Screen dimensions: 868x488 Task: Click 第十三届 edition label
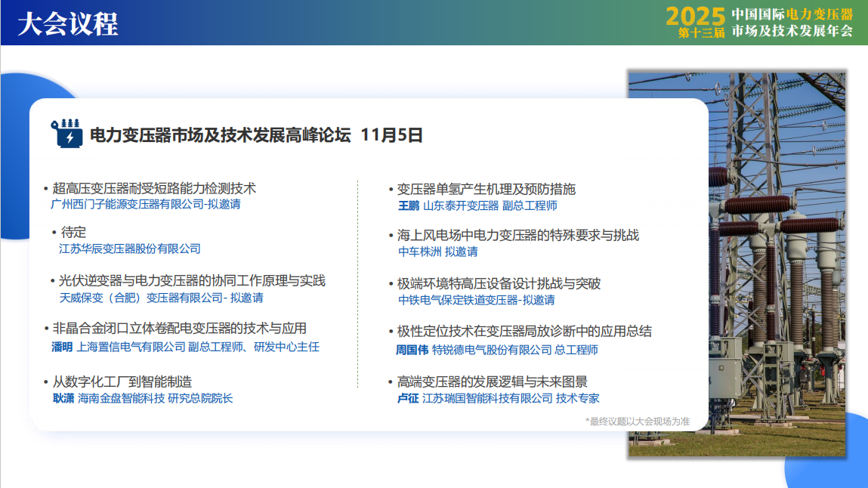click(701, 33)
